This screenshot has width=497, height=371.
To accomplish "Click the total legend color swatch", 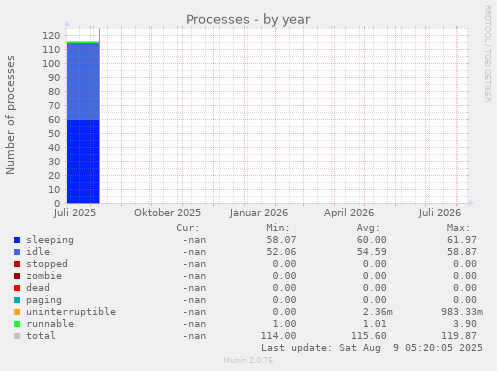I will pyautogui.click(x=17, y=336).
